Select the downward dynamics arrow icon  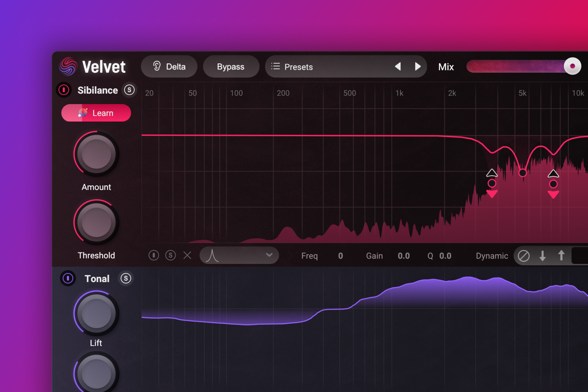point(543,256)
